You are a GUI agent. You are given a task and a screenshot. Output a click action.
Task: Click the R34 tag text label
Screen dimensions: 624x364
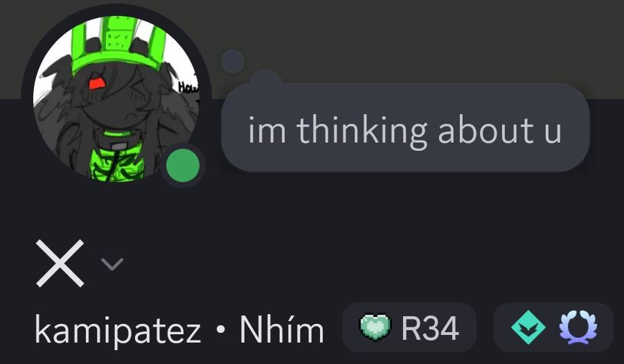[x=430, y=328]
